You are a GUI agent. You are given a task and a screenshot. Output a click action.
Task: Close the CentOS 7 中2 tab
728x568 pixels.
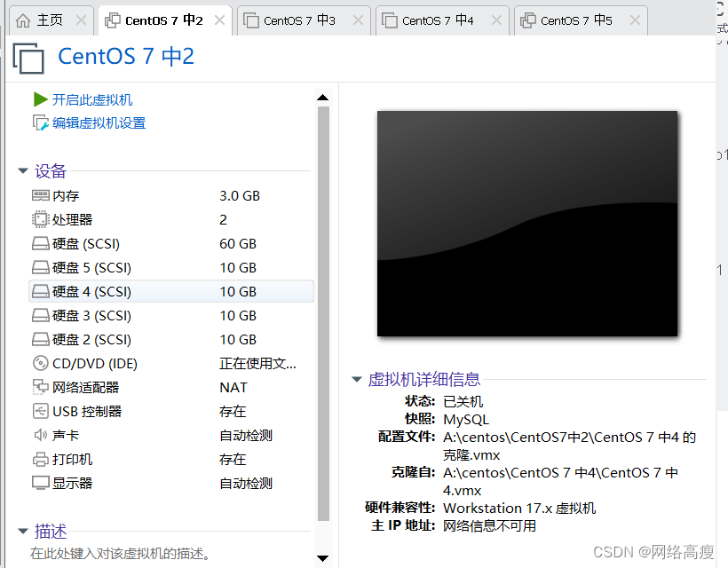(x=219, y=20)
